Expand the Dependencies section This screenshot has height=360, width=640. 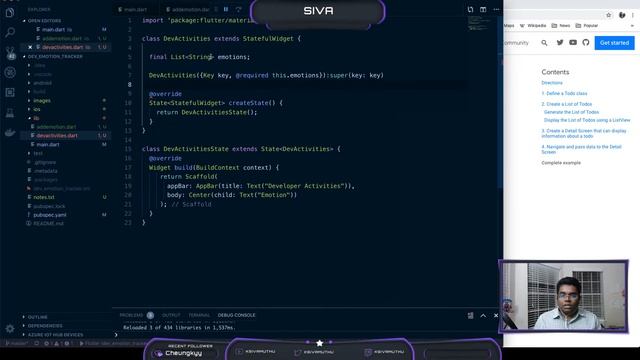coord(45,326)
